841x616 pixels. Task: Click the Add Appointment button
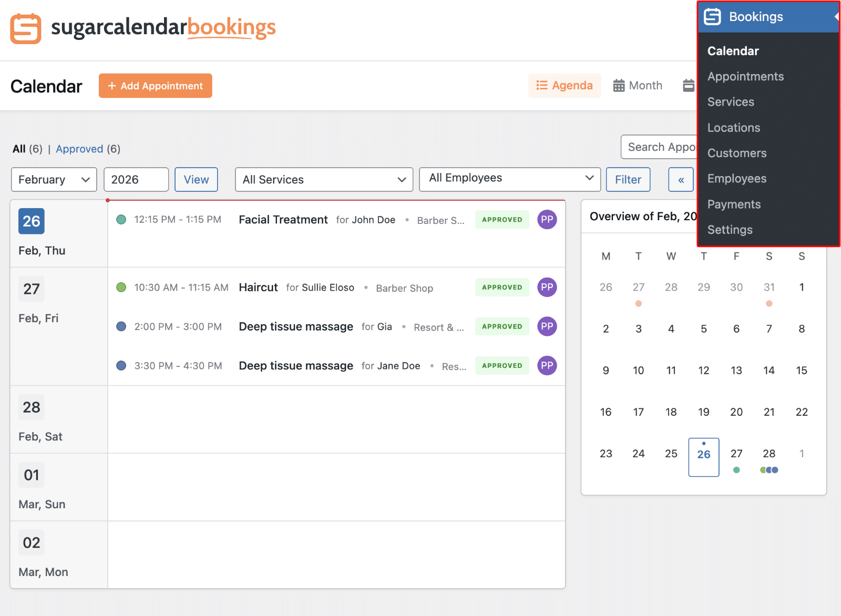point(155,85)
